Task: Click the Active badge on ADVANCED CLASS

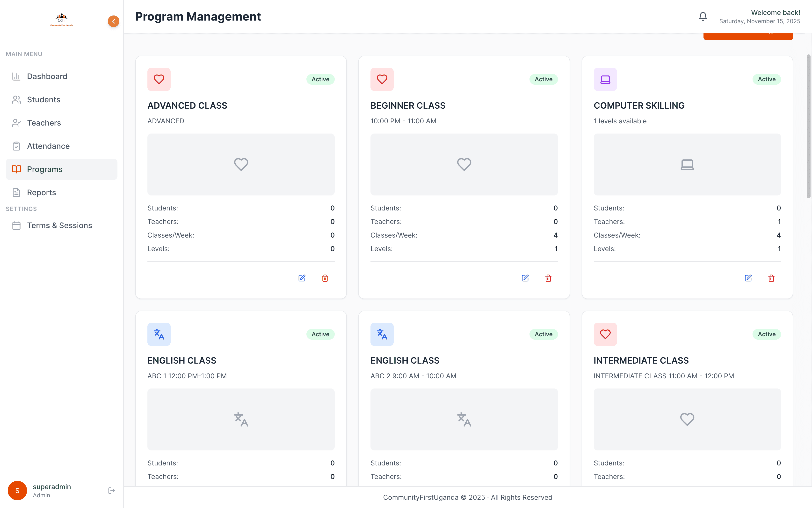Action: pos(320,79)
